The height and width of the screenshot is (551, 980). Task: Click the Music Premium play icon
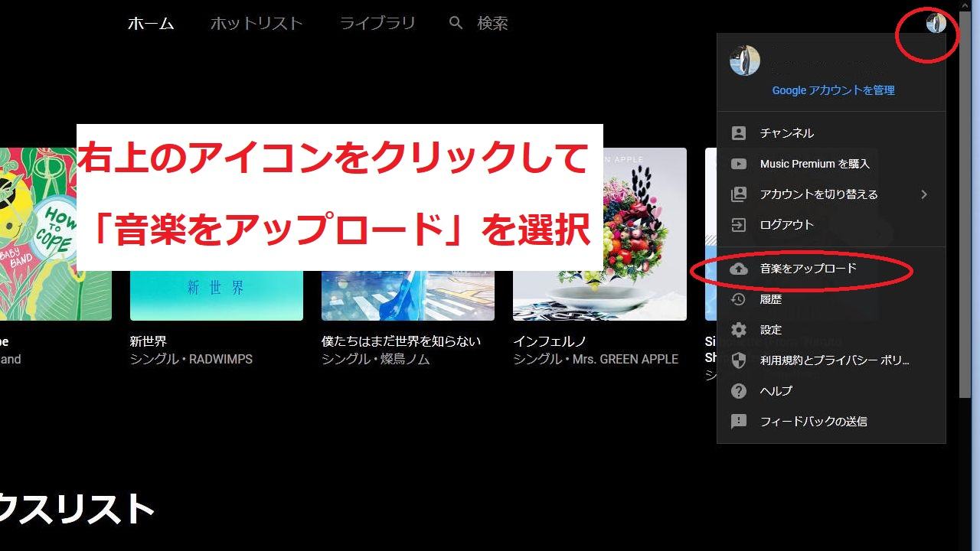point(739,164)
